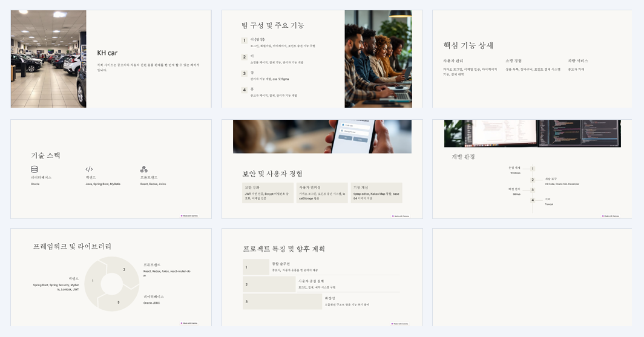
Task: Open the 핵심 기능 상세 slide
Action: [x=532, y=59]
